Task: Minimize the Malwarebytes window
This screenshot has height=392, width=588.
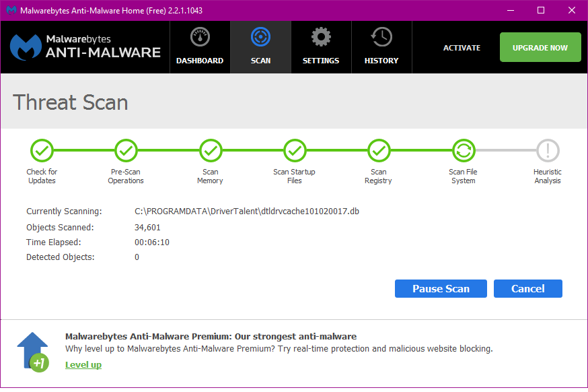Action: 511,10
